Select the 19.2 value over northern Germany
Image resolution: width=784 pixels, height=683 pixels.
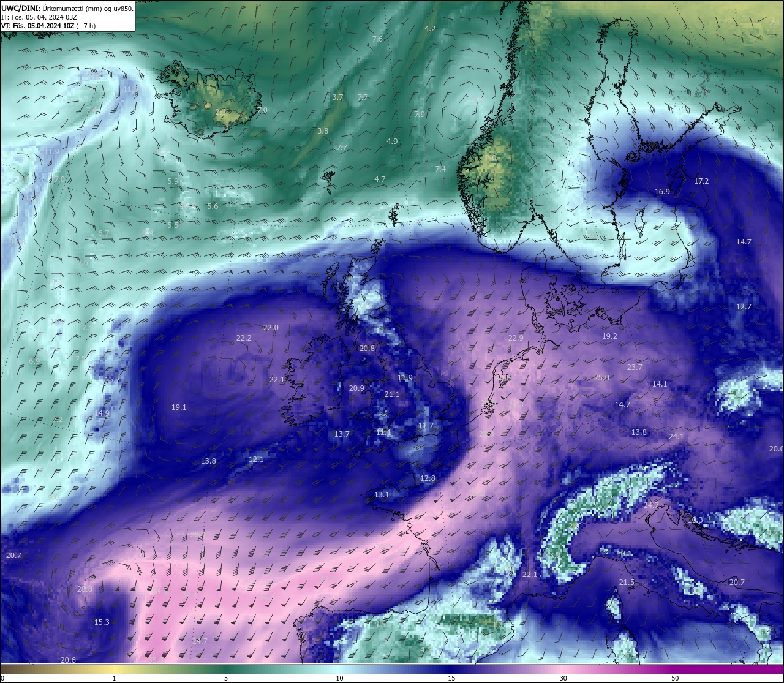609,336
